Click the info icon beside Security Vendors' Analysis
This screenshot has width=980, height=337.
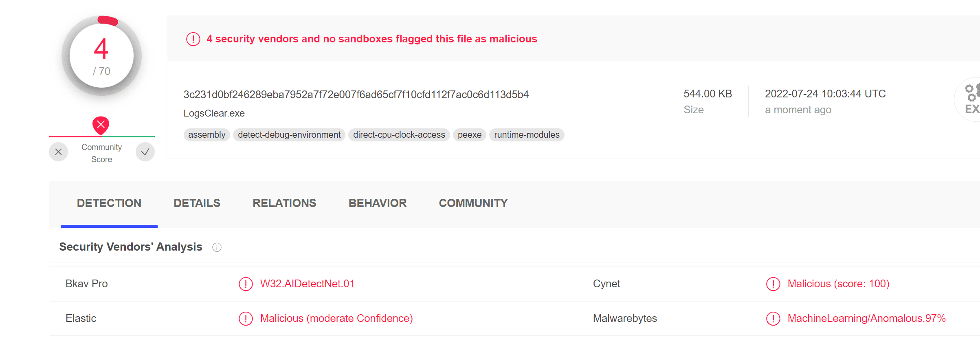pyautogui.click(x=217, y=247)
